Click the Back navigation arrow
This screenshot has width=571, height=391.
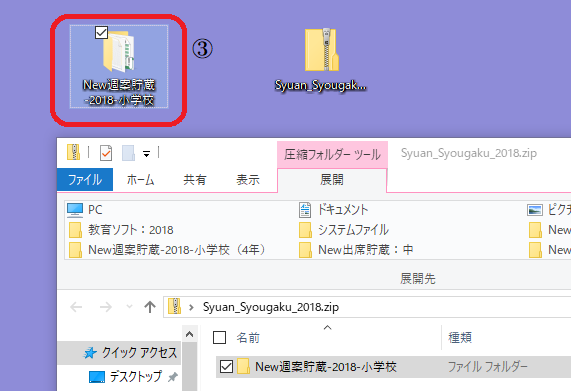click(76, 307)
